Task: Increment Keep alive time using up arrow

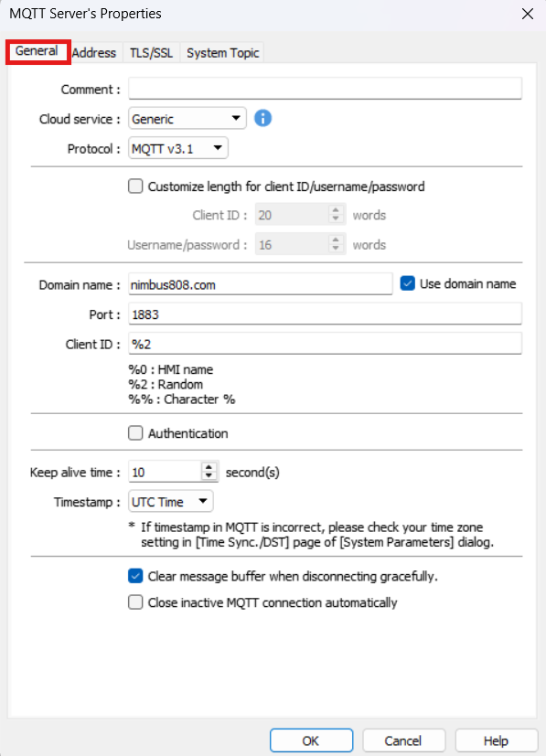Action: coord(209,466)
